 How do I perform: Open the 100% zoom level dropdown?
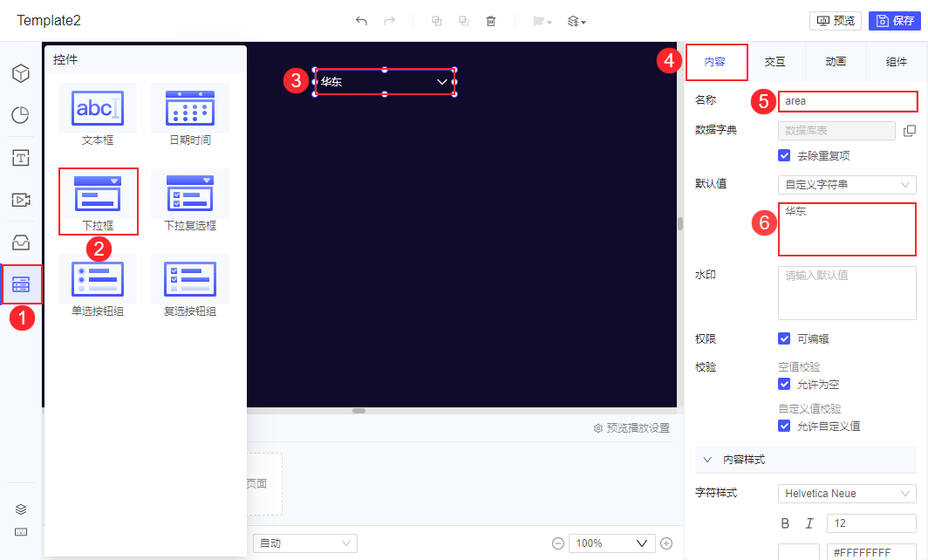pos(611,543)
